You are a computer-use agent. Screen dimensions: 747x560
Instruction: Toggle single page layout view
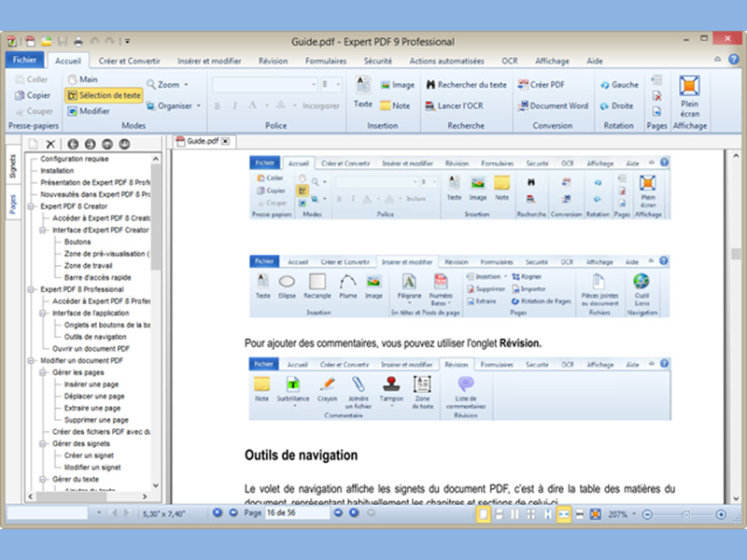[x=483, y=514]
